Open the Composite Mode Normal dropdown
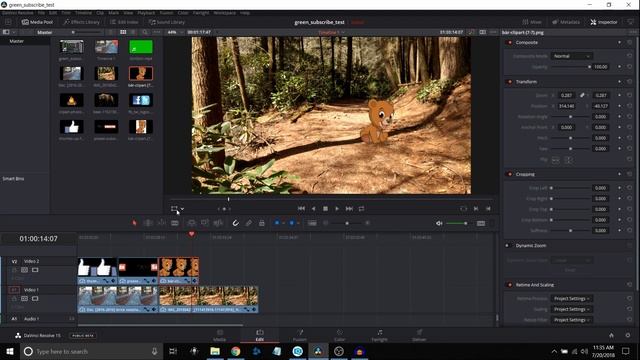Viewport: 640px width, 360px height. click(x=572, y=56)
